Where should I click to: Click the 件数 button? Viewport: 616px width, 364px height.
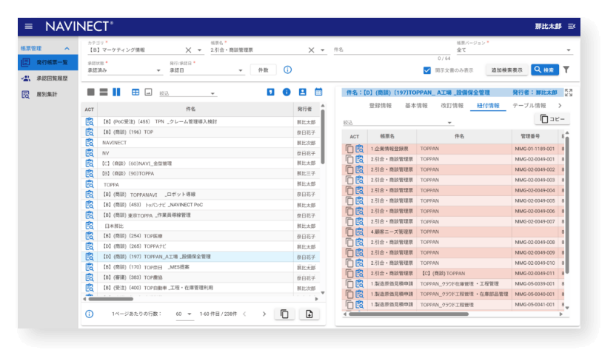tap(264, 70)
